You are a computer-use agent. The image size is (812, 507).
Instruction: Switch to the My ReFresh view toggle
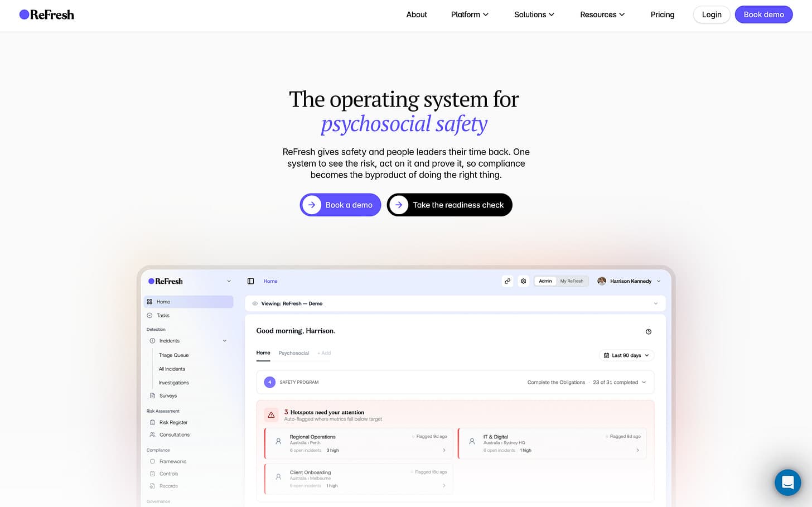coord(572,281)
